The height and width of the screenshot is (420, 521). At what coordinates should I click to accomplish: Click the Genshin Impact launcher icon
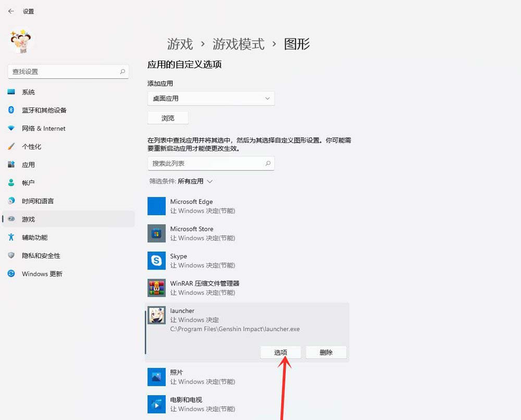click(156, 315)
